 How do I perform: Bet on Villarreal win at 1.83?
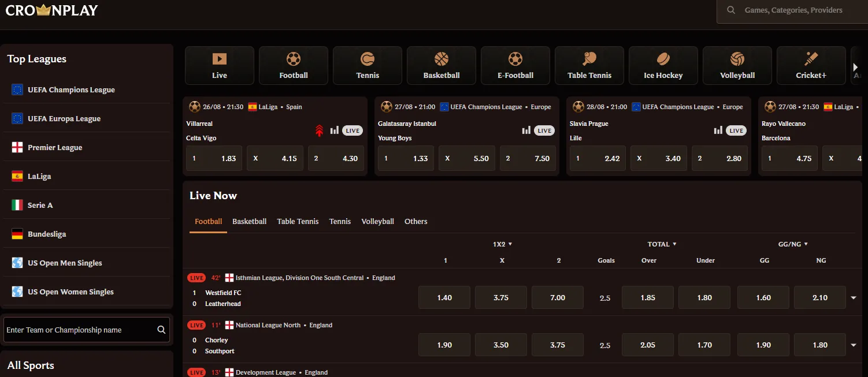(x=214, y=158)
